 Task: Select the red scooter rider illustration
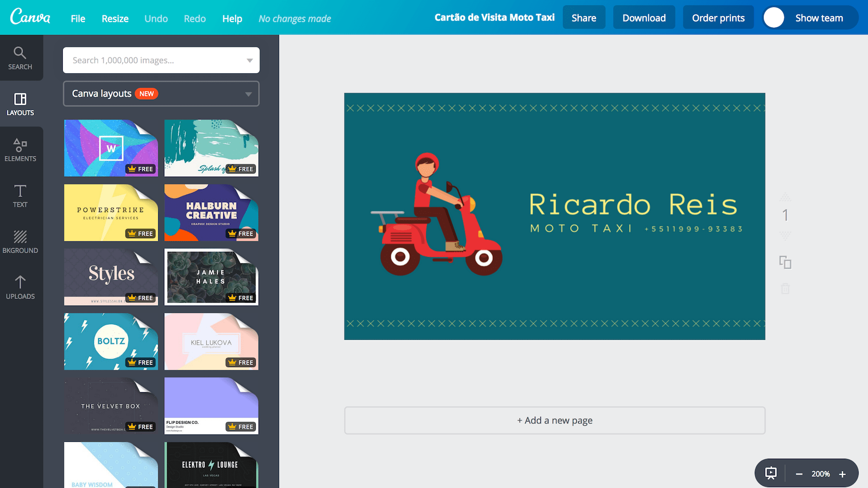tap(437, 214)
